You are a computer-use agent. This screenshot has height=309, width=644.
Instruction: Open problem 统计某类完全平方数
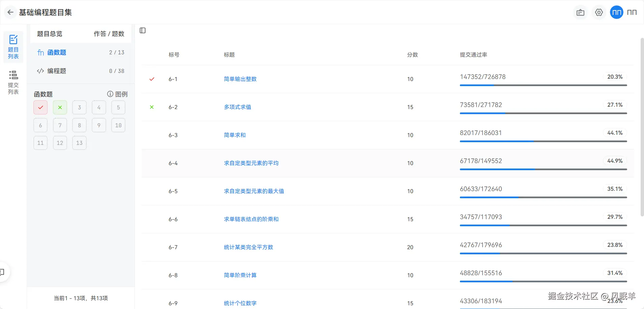click(248, 247)
